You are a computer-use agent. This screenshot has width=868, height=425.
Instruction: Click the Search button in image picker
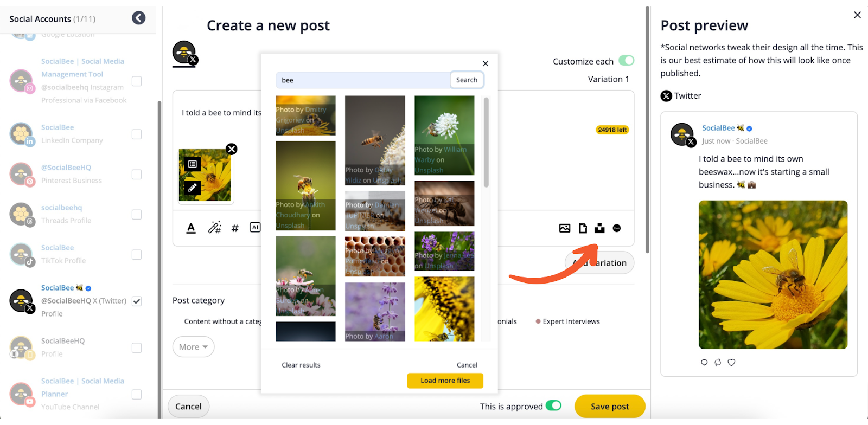(467, 80)
